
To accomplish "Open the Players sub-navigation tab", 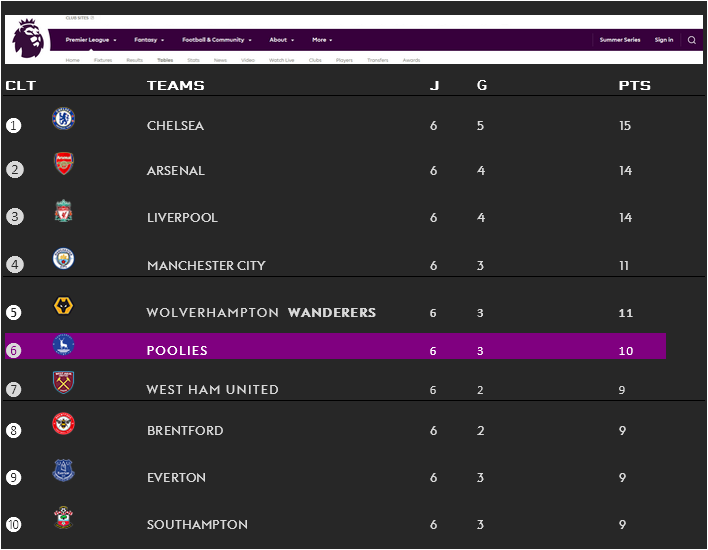I will tap(345, 60).
